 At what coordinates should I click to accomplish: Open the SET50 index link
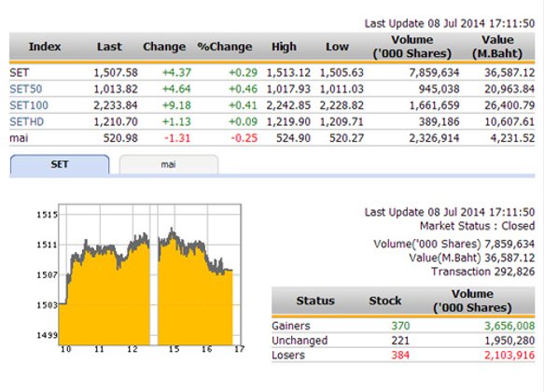point(26,90)
